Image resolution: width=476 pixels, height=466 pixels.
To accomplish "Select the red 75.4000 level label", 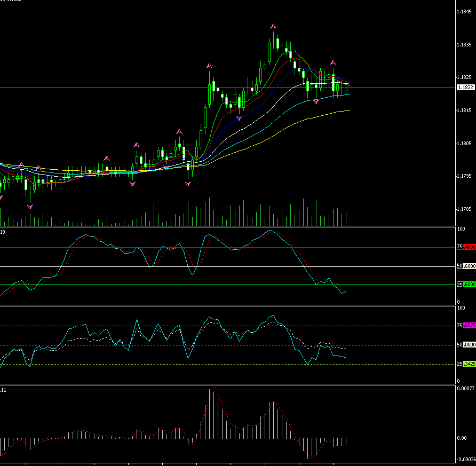I will pos(466,247).
